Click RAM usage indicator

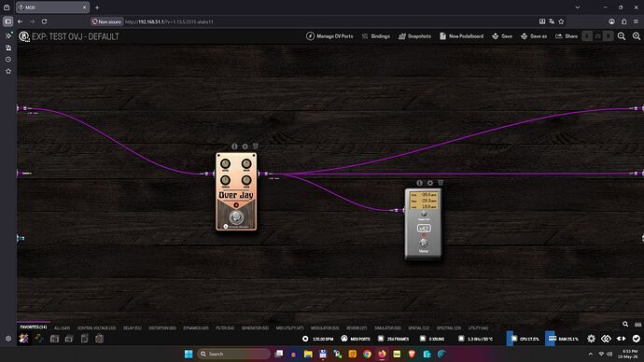pos(563,339)
